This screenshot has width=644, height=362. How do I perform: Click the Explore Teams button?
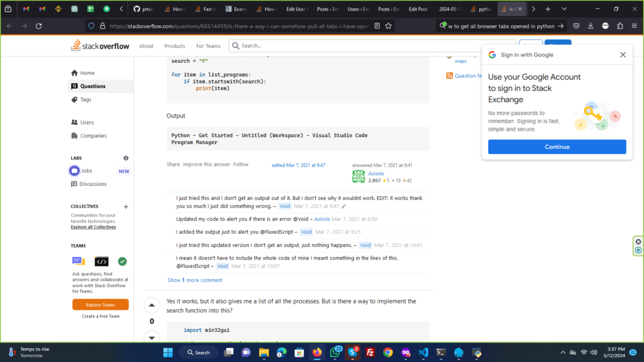tap(101, 304)
